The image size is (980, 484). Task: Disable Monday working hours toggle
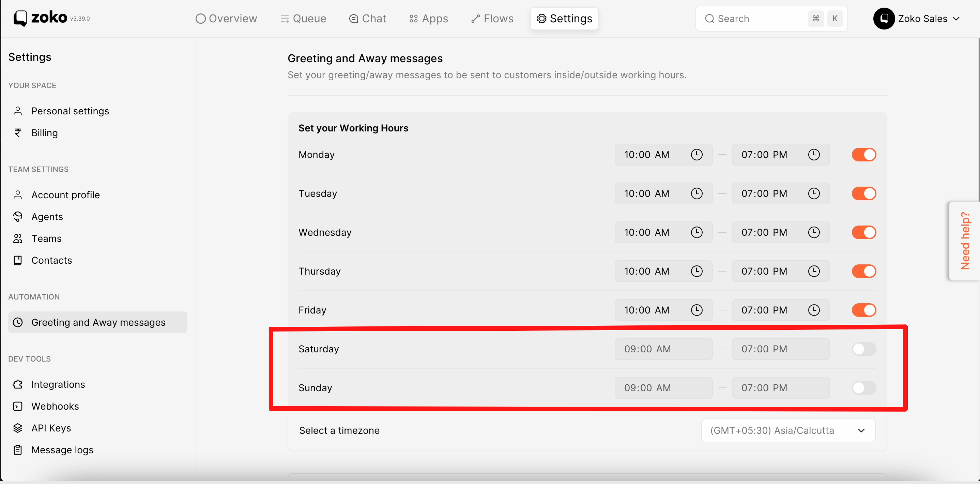pyautogui.click(x=864, y=155)
